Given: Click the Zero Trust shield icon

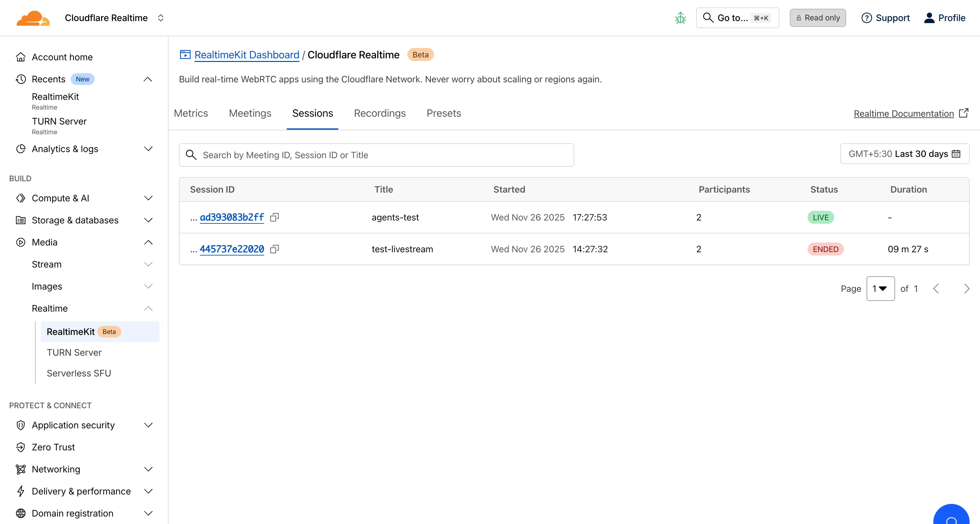Looking at the screenshot, I should pyautogui.click(x=21, y=447).
